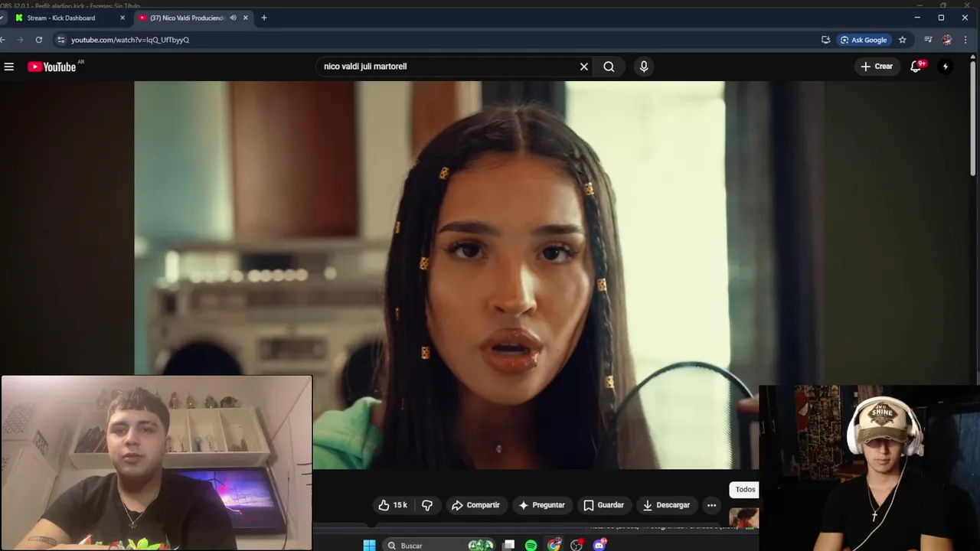Screen dimensions: 980x551
Task: Start voice search with the microphone icon
Action: pos(644,67)
